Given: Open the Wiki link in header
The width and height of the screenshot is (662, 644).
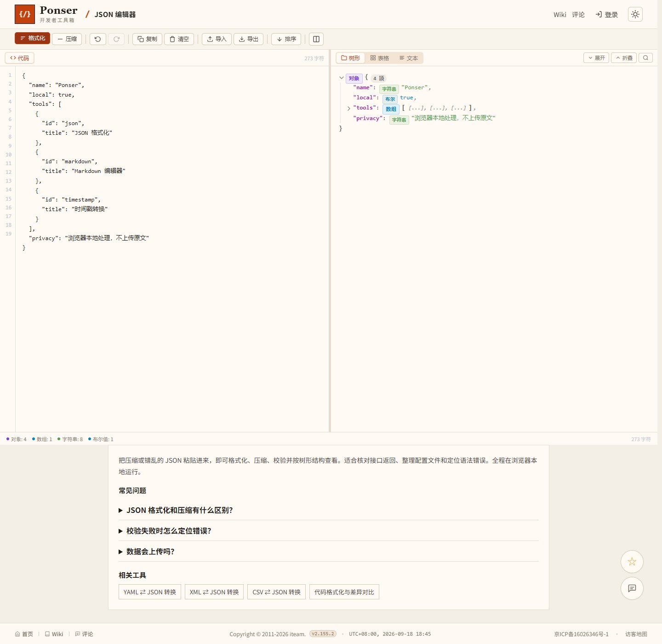Looking at the screenshot, I should pos(560,15).
